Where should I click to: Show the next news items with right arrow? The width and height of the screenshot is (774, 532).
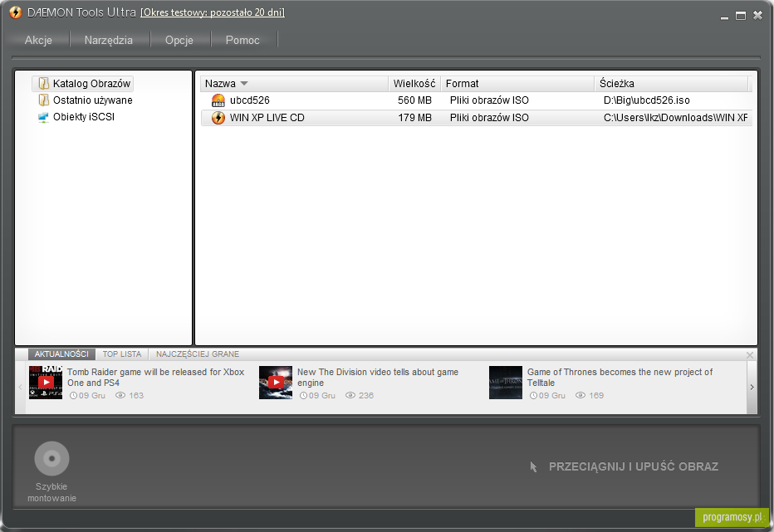pos(752,388)
